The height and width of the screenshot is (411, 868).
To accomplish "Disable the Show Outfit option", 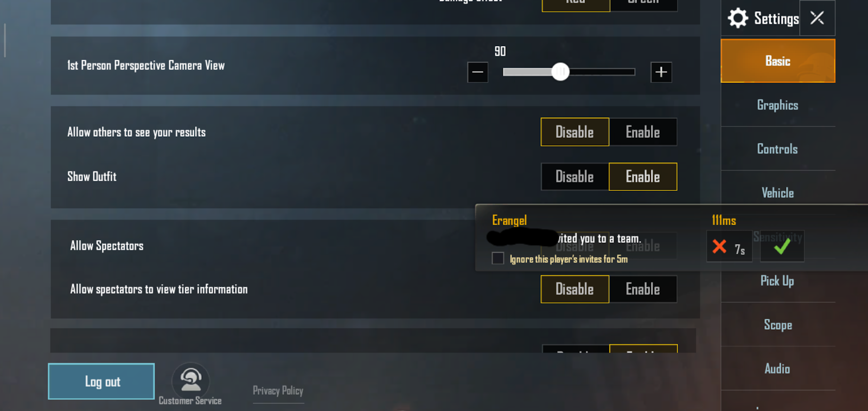I will tap(575, 177).
